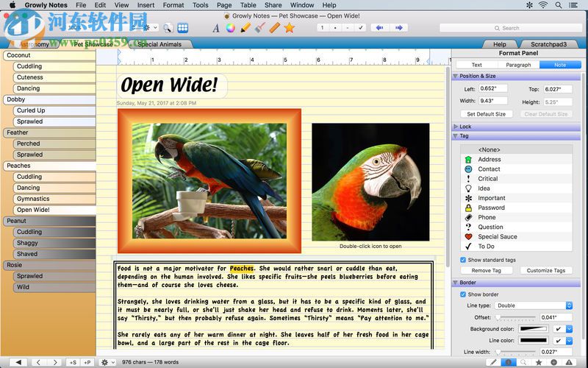Click the paintbrush format tool

[260, 28]
